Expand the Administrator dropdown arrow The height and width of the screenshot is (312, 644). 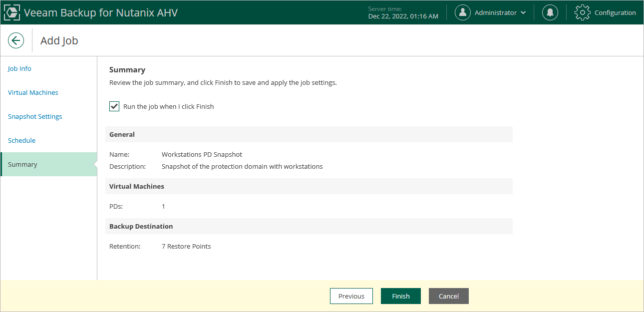coord(523,13)
